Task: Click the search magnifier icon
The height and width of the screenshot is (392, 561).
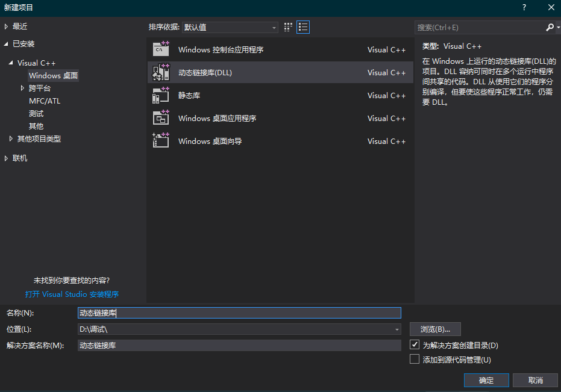Action: (550, 27)
